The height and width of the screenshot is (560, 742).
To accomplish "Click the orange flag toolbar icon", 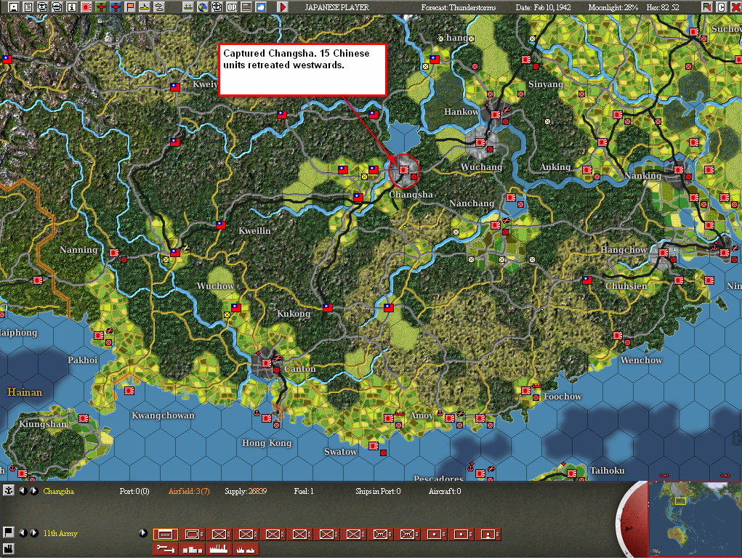I will [130, 7].
